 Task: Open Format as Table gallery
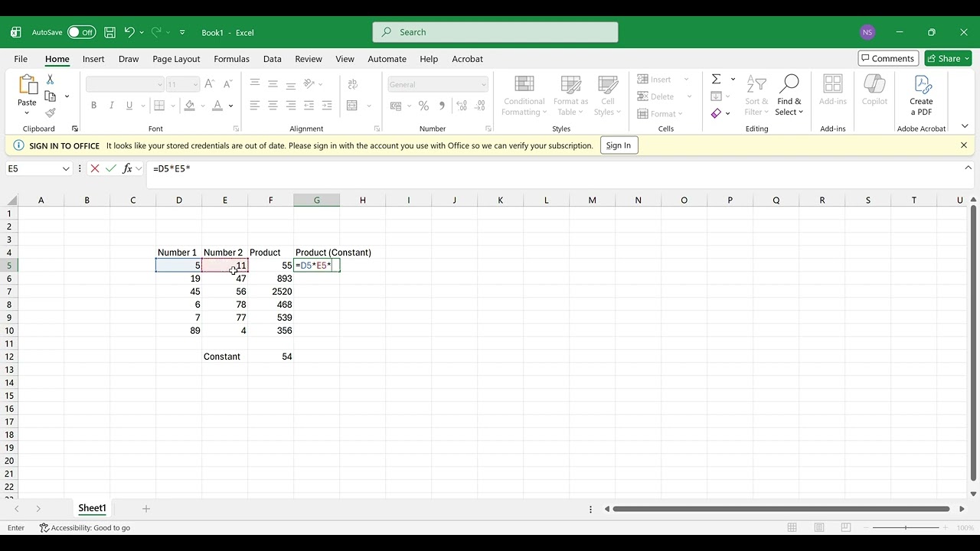570,96
